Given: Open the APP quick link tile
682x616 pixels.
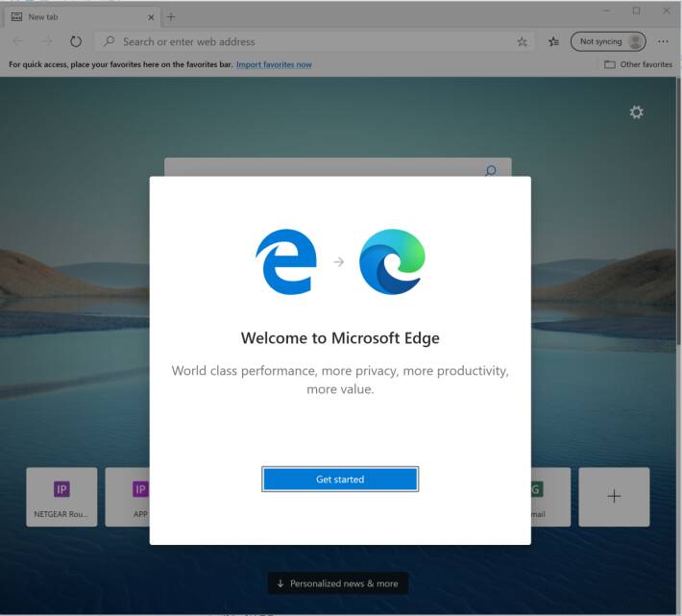Looking at the screenshot, I should [128, 497].
